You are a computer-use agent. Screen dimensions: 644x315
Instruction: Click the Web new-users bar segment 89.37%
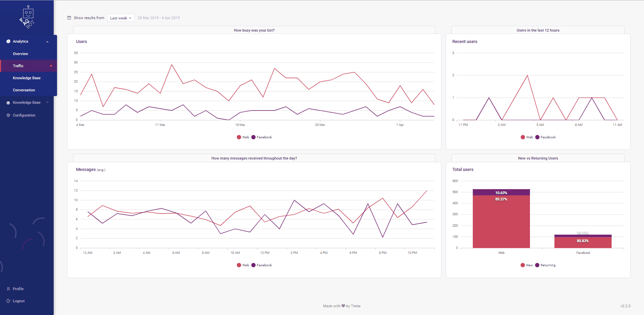coord(501,222)
